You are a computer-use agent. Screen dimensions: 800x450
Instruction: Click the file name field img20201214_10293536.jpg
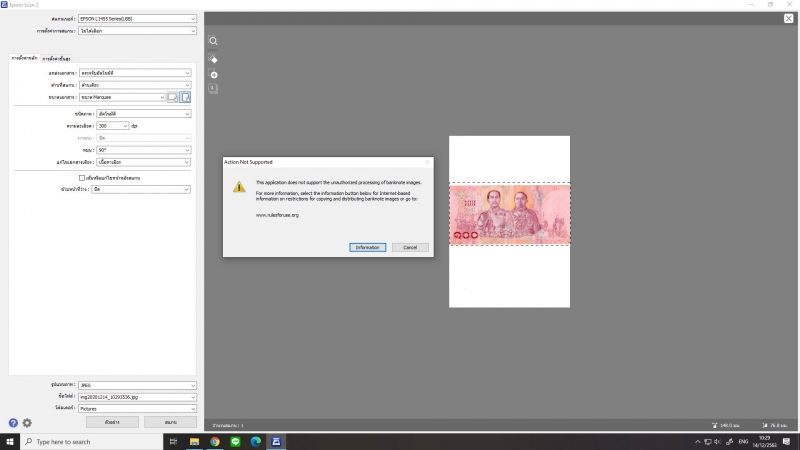[x=137, y=397]
